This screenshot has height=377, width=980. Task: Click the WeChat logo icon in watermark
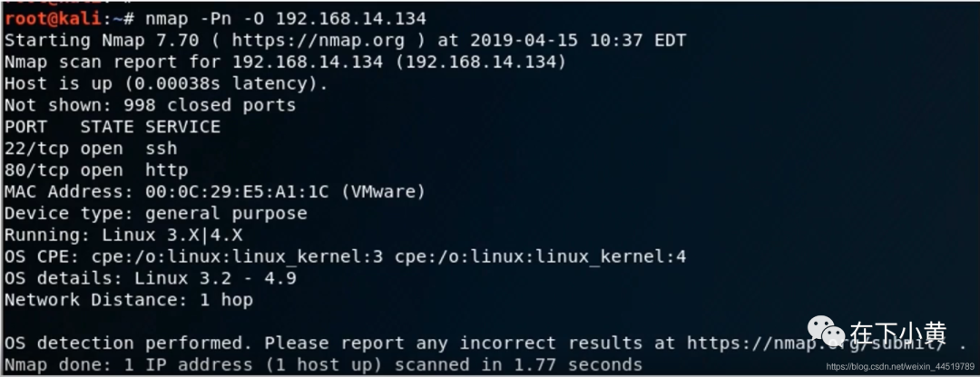[x=826, y=332]
